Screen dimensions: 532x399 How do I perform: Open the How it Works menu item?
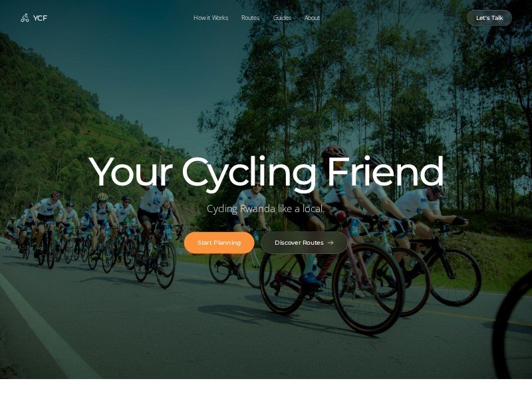point(211,18)
